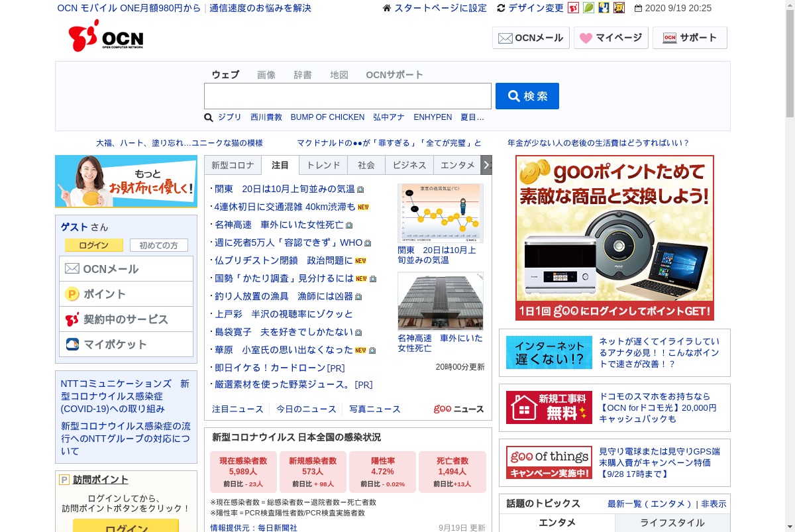Open the 東京の最高気温 chart thumbnail
The image size is (795, 532).
(x=441, y=213)
